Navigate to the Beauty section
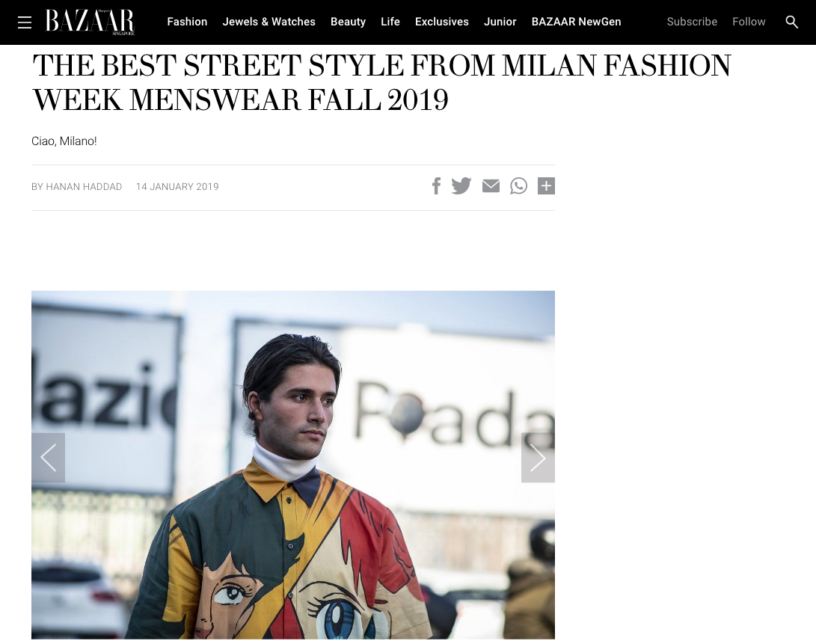The width and height of the screenshot is (816, 644). tap(348, 22)
